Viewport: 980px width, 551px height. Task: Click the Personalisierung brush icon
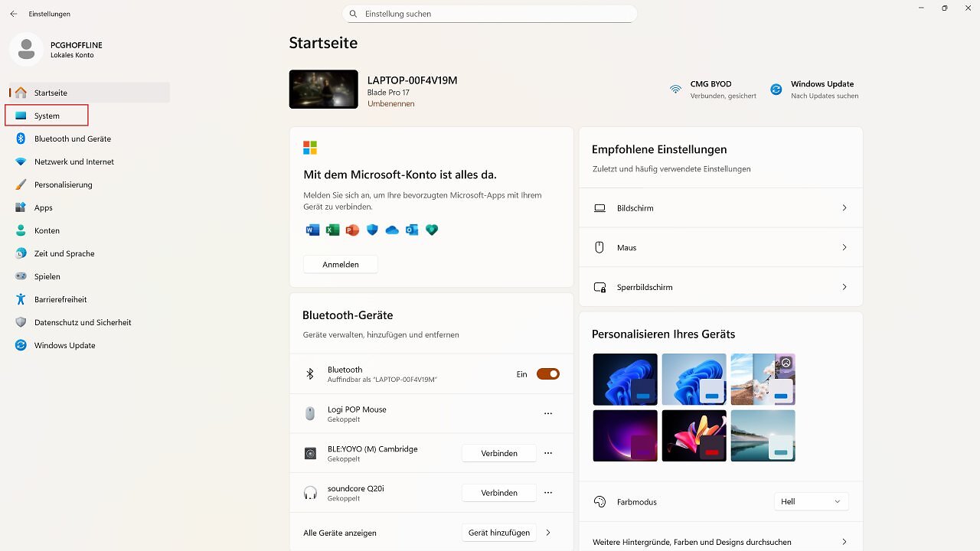tap(21, 184)
